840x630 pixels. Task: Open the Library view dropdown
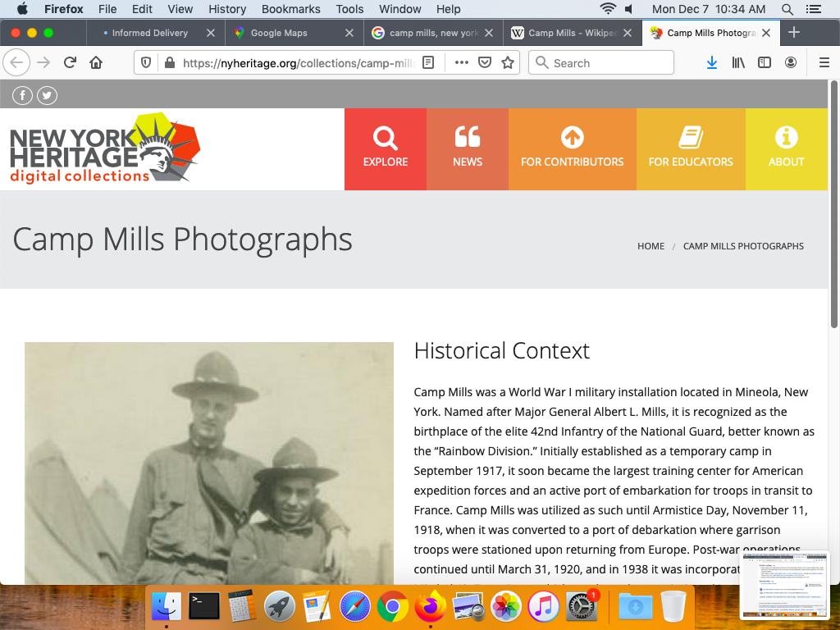pos(738,63)
